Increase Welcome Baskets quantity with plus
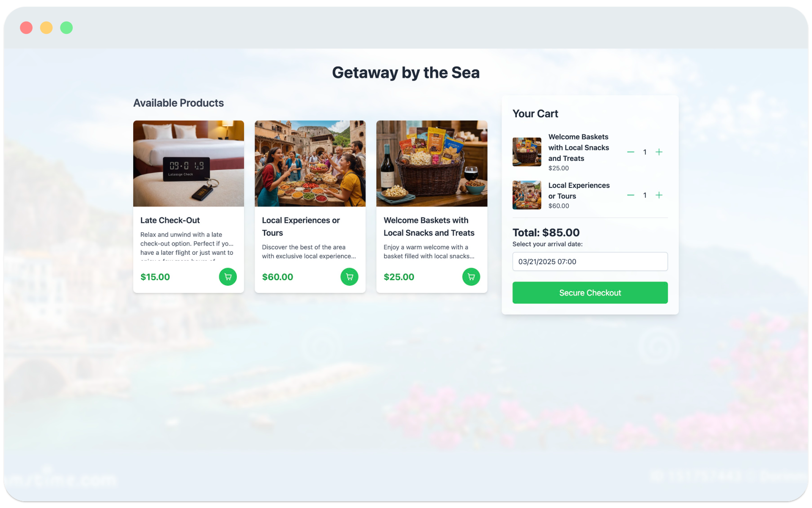812x508 pixels. (659, 152)
